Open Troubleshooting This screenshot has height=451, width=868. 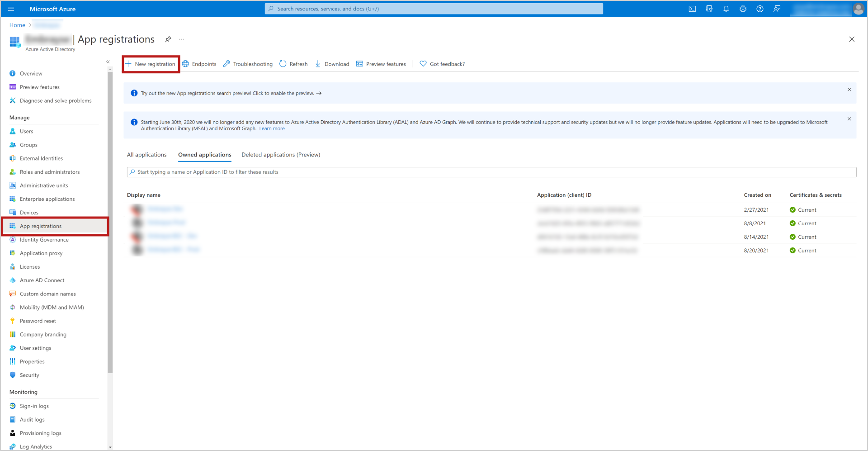(248, 64)
